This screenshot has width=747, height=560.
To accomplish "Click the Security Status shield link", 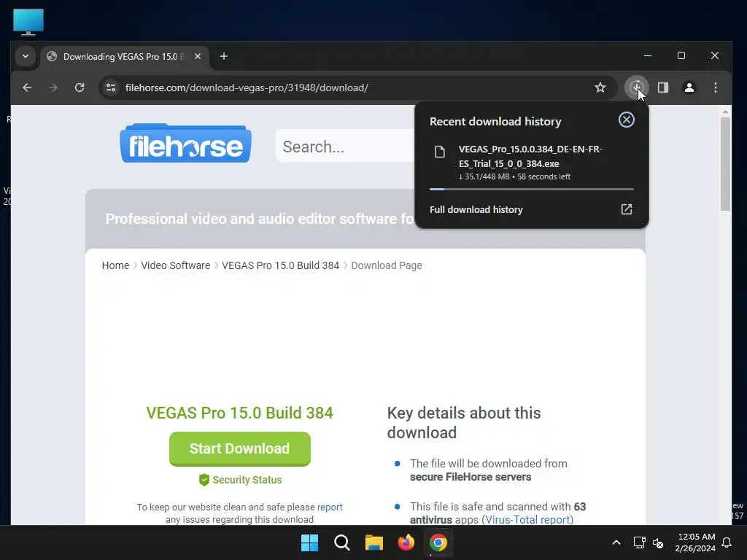I will coord(240,480).
